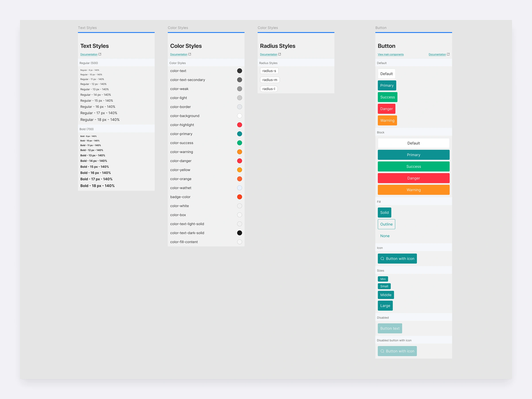Select the None fill option
This screenshot has height=399, width=532.
pos(385,236)
